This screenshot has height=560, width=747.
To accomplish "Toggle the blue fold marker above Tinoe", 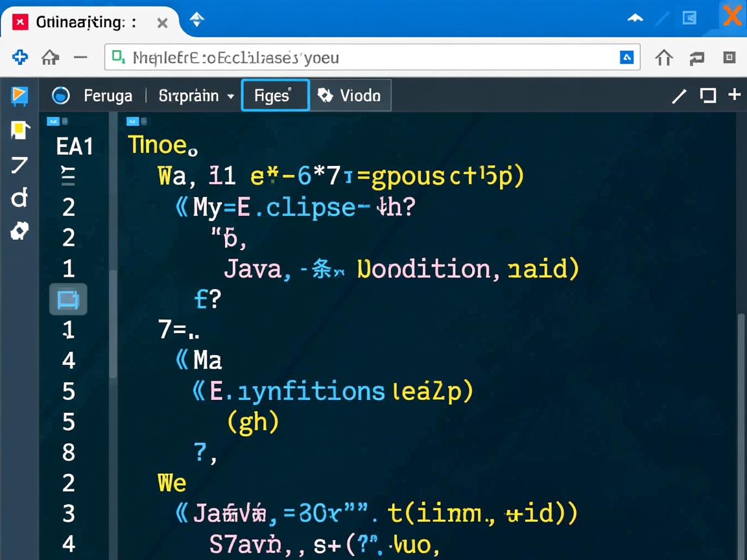I will 134,121.
